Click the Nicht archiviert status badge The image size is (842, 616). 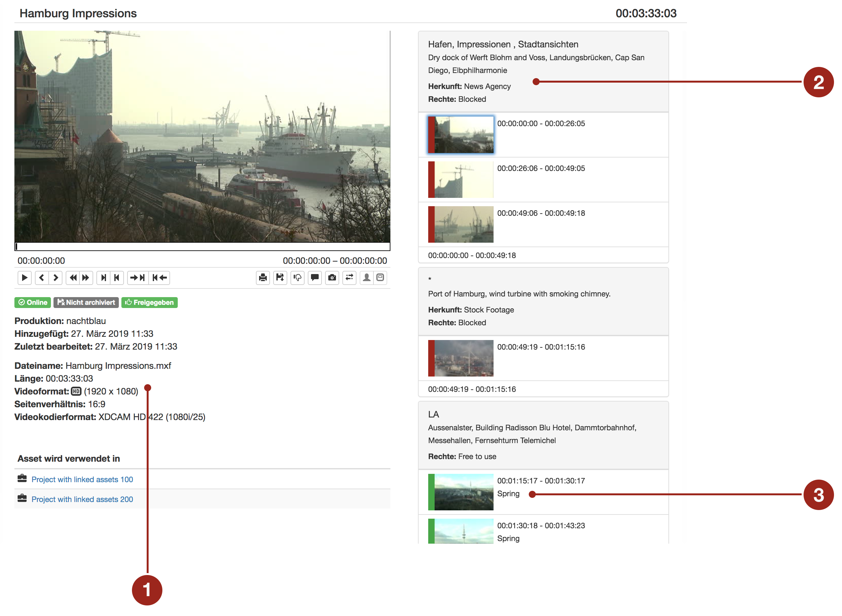[x=86, y=303]
